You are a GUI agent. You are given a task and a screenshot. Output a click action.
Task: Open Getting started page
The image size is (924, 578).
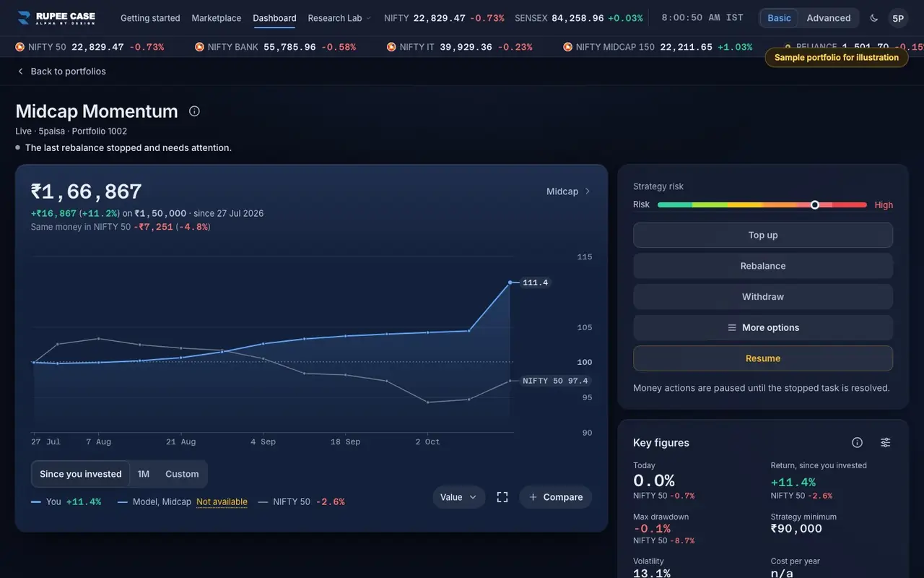click(150, 18)
